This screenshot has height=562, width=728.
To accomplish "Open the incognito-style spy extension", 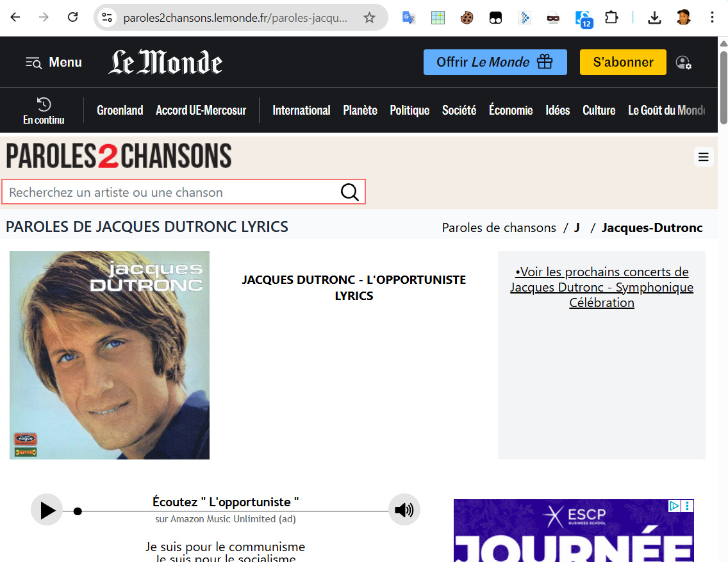I will 553,18.
